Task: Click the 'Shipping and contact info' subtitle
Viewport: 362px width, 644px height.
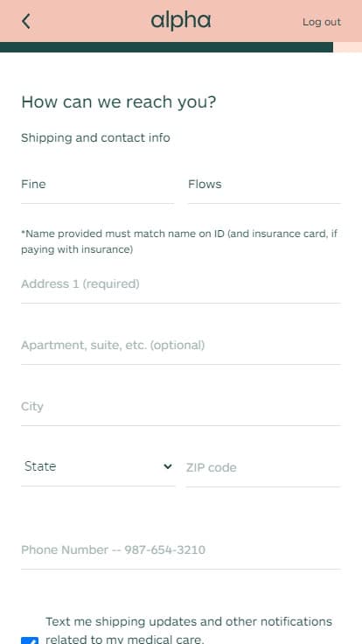Action: point(95,138)
